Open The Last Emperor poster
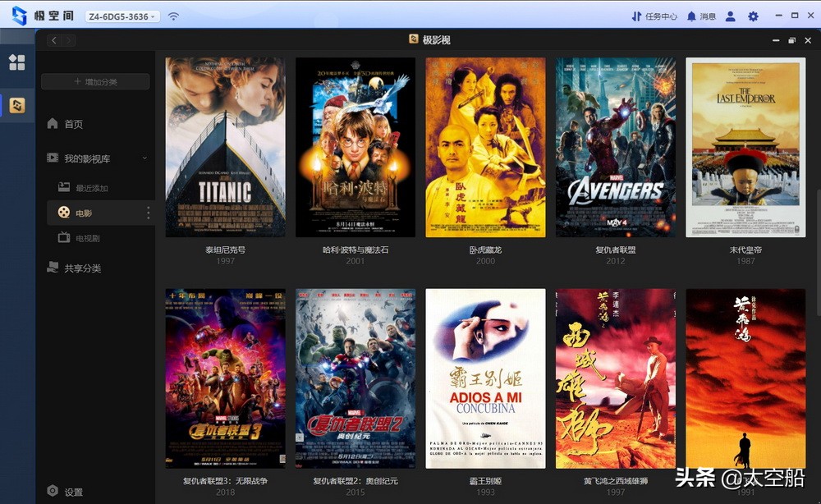This screenshot has height=504, width=821. click(745, 147)
